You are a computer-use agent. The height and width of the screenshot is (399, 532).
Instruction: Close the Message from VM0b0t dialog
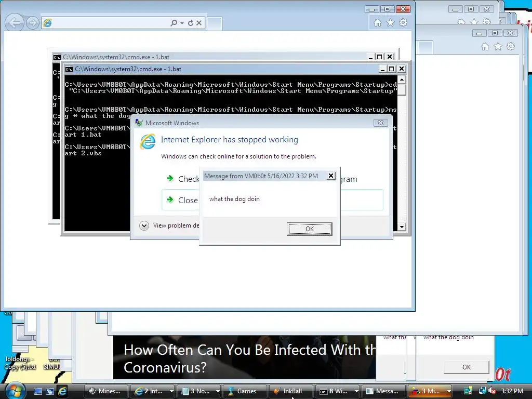pyautogui.click(x=331, y=176)
